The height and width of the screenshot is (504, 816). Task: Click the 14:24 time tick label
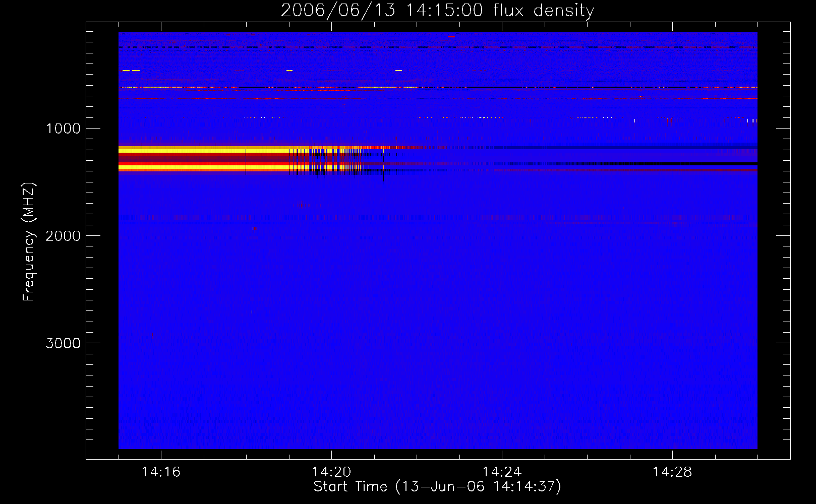tap(502, 472)
